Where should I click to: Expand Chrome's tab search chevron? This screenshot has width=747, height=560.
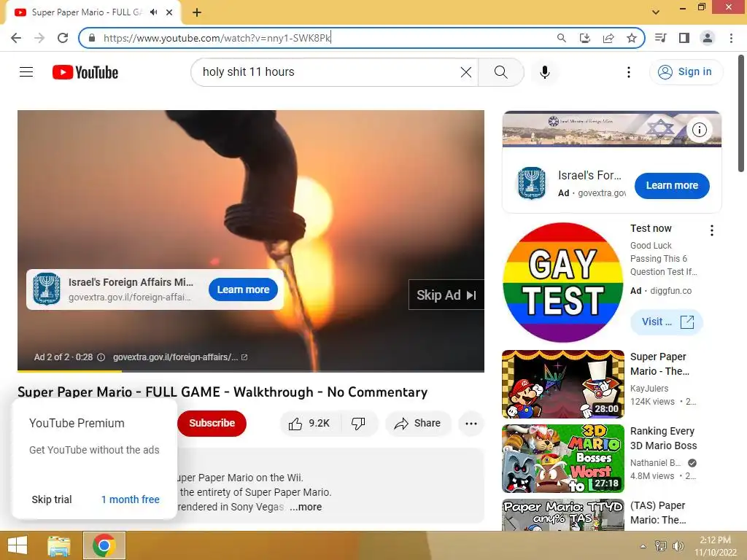click(656, 12)
